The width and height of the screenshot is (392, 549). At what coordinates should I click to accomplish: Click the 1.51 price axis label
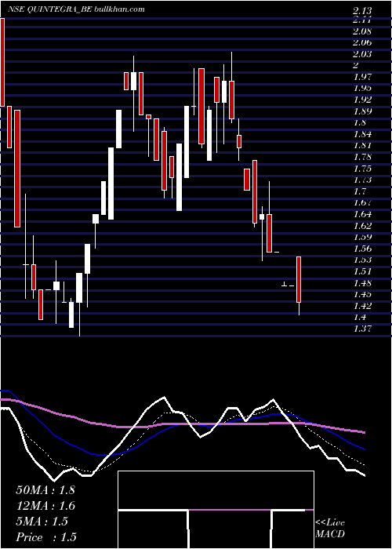pos(362,271)
